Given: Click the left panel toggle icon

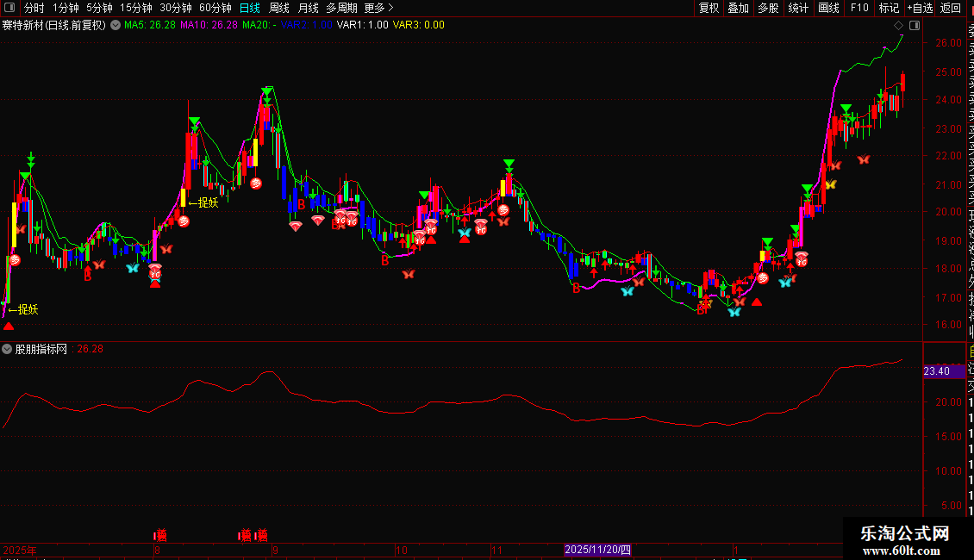Looking at the screenshot, I should pyautogui.click(x=9, y=8).
